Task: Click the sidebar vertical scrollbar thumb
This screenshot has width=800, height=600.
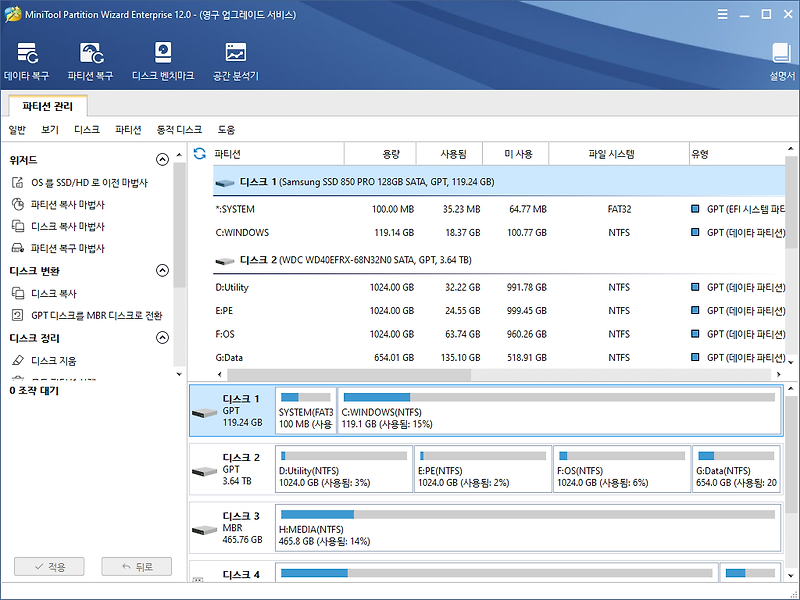Action: (x=179, y=224)
